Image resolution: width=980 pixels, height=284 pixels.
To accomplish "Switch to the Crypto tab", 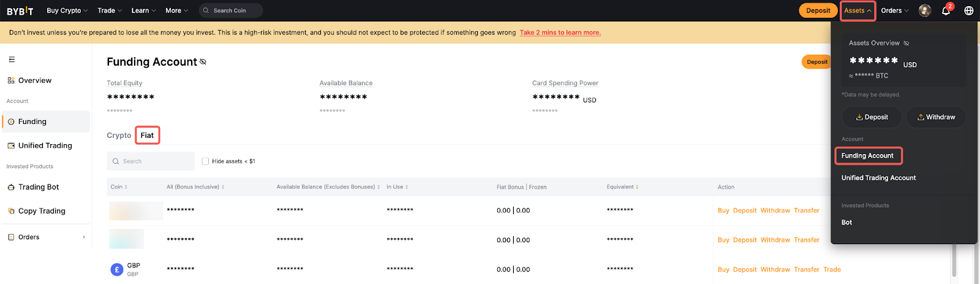I will click(x=119, y=136).
